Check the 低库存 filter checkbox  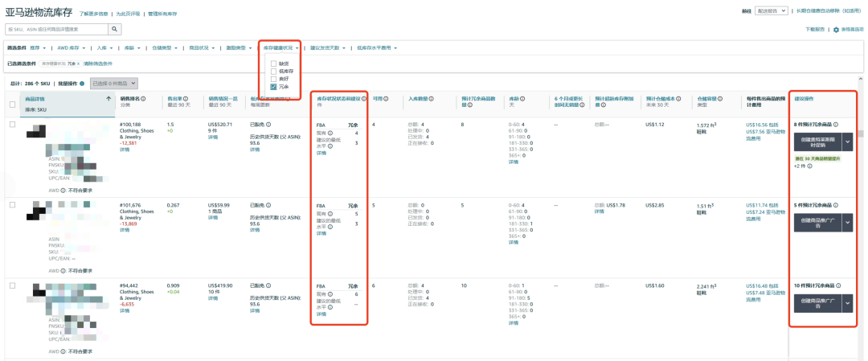(274, 71)
